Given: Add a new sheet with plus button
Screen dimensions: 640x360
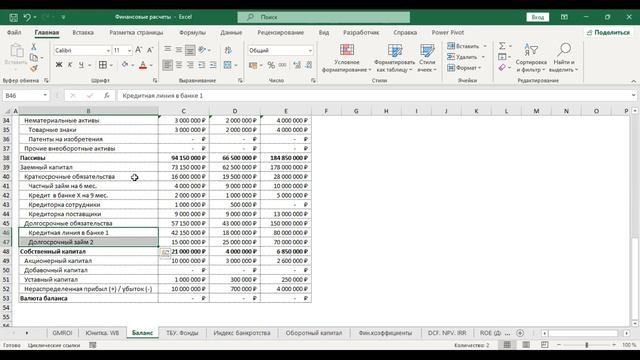Looking at the screenshot, I should 520,333.
